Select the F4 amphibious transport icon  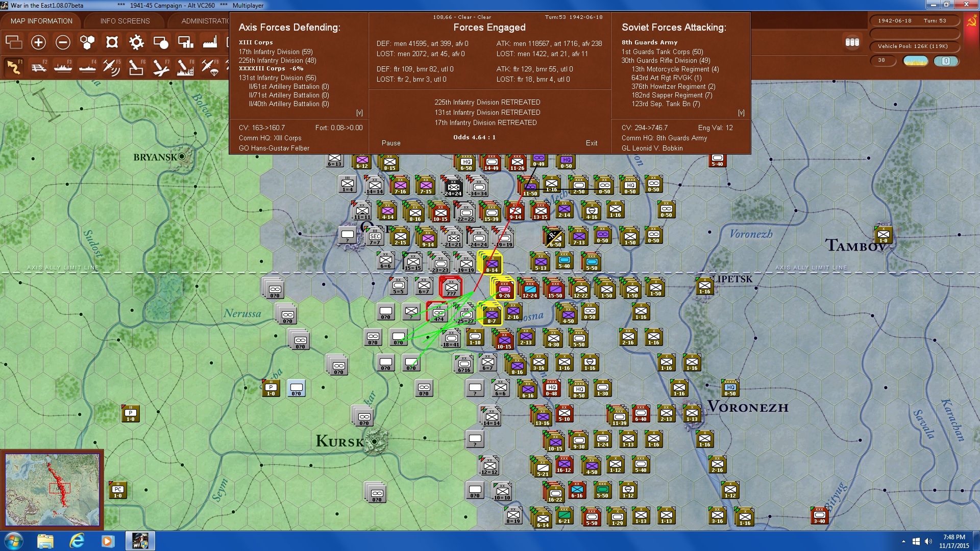coord(87,67)
